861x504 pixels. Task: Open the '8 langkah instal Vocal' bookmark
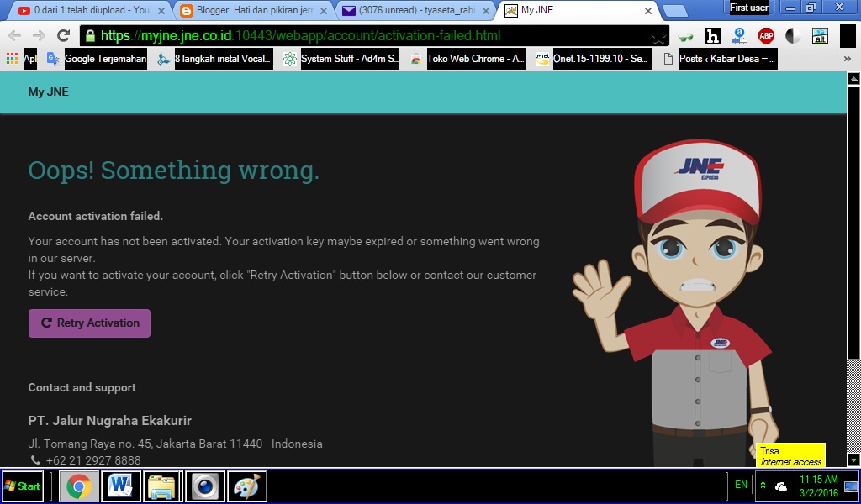(215, 59)
